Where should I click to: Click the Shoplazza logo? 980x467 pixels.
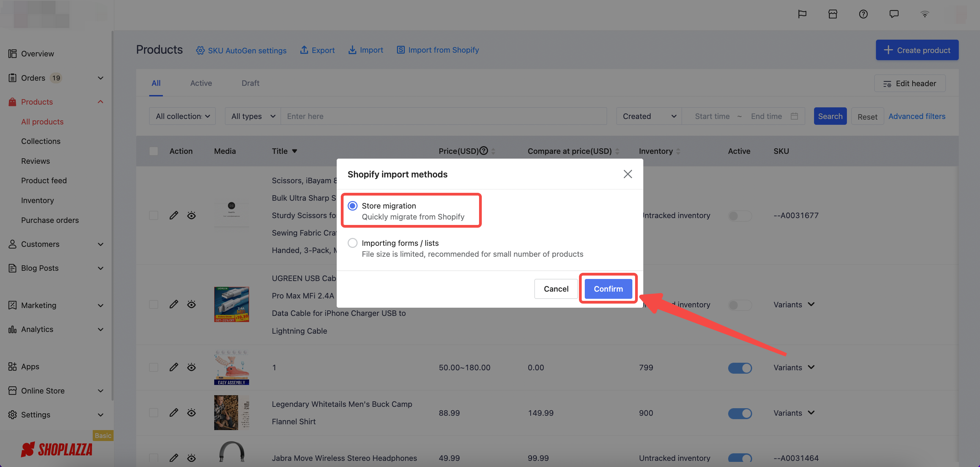click(56, 450)
